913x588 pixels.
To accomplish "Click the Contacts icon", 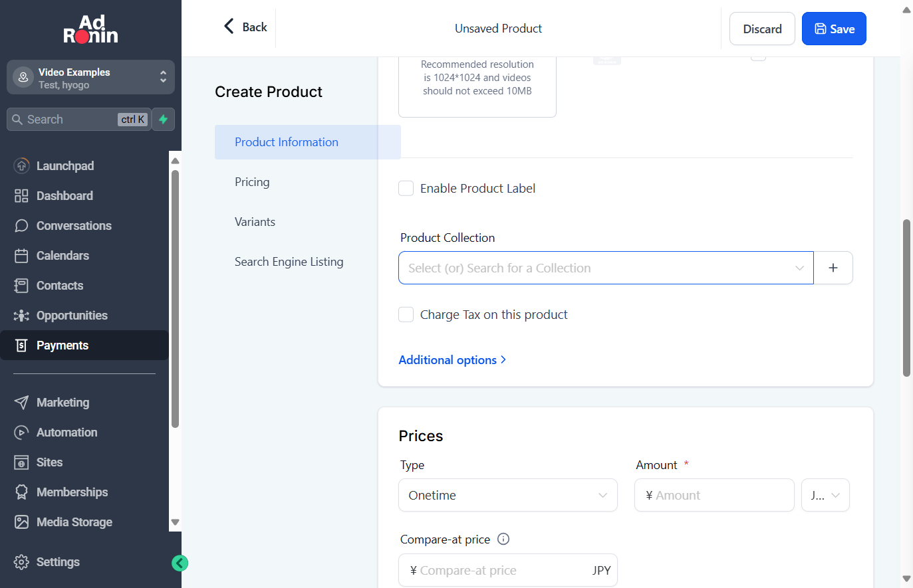I will pos(21,285).
